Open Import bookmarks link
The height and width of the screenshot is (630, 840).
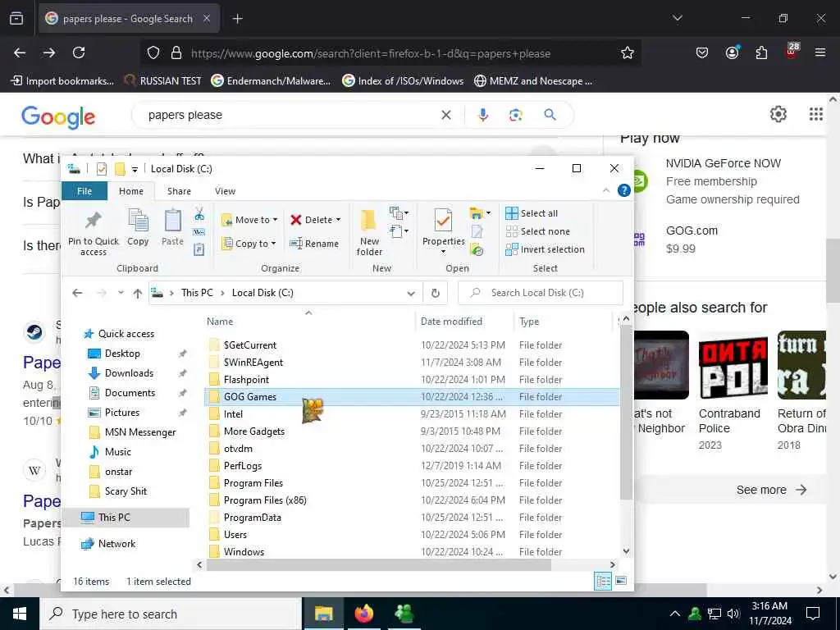point(62,81)
